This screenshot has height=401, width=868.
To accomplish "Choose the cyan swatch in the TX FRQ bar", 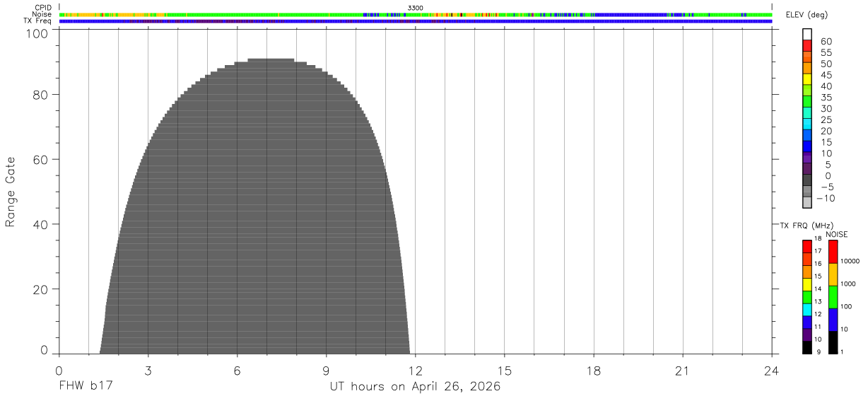I will (807, 310).
